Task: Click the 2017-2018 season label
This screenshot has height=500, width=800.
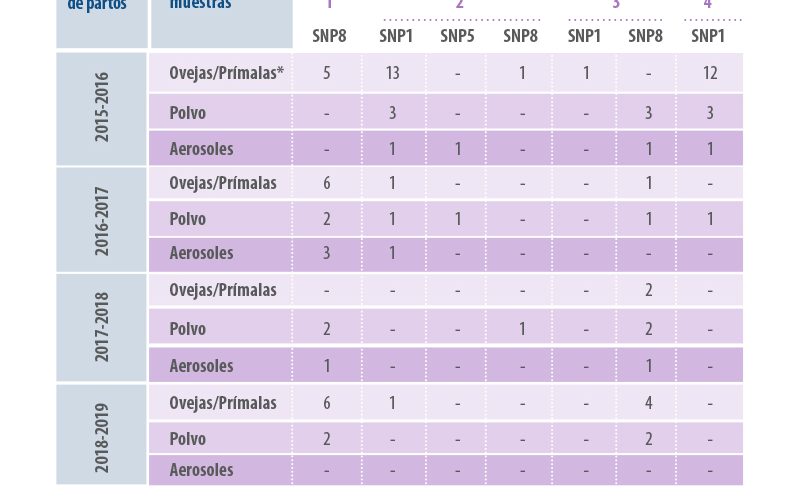Action: pyautogui.click(x=102, y=327)
